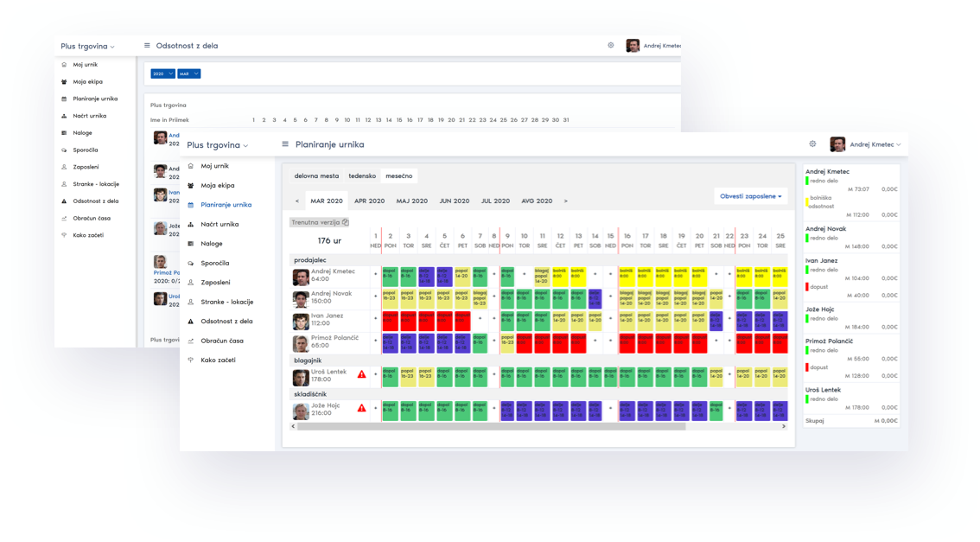The height and width of the screenshot is (542, 980).
Task: Click warning triangle next to Uroš Lentek
Action: 361,374
